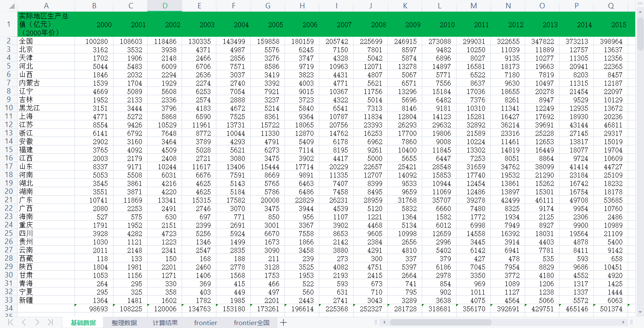Image resolution: width=644 pixels, height=328 pixels.
Task: Select cell with value 118 in 西藏 row
Action: pos(94,258)
